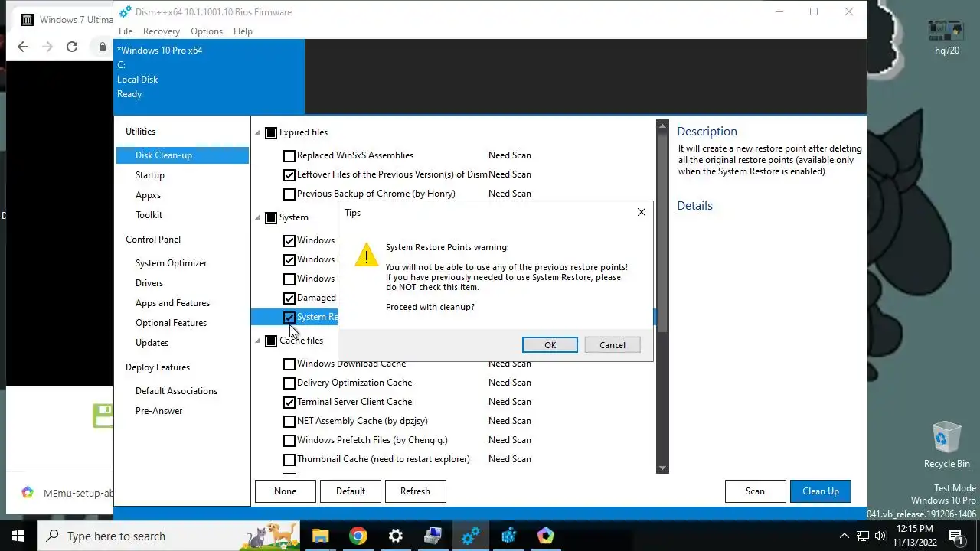Uncheck the System Restore item checkbox

289,317
